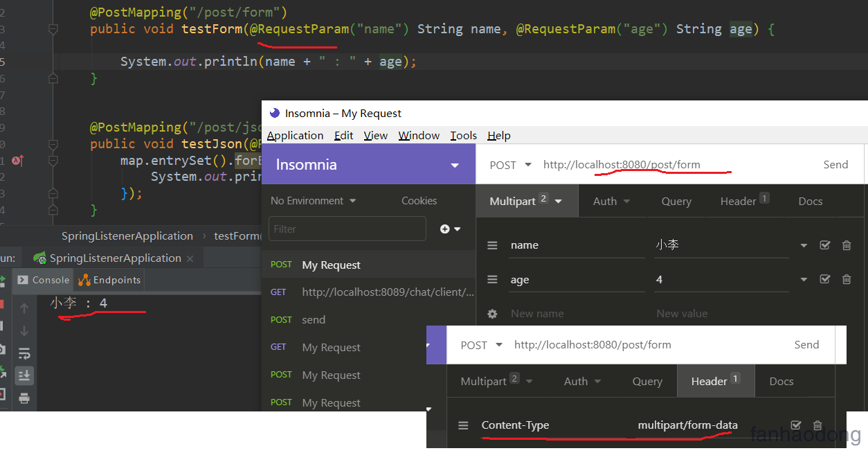Delete the age form field with its trash icon
The height and width of the screenshot is (453, 868).
pyautogui.click(x=847, y=279)
